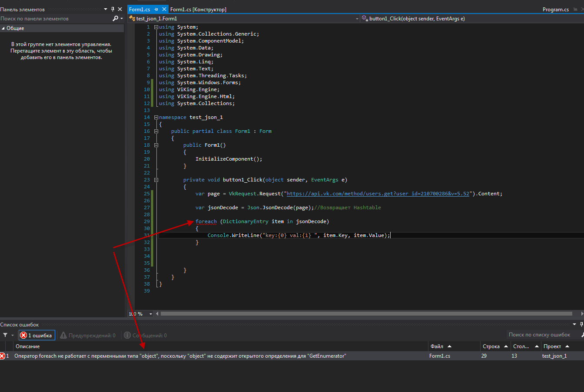Screen dimensions: 584x392
Task: Open the toolbox search options dropdown arrow
Action: pyautogui.click(x=121, y=19)
